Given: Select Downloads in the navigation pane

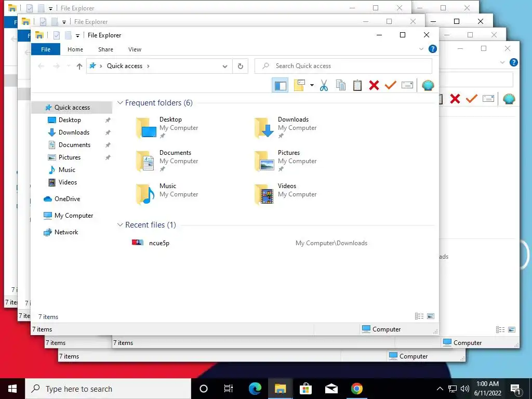Looking at the screenshot, I should pos(74,132).
